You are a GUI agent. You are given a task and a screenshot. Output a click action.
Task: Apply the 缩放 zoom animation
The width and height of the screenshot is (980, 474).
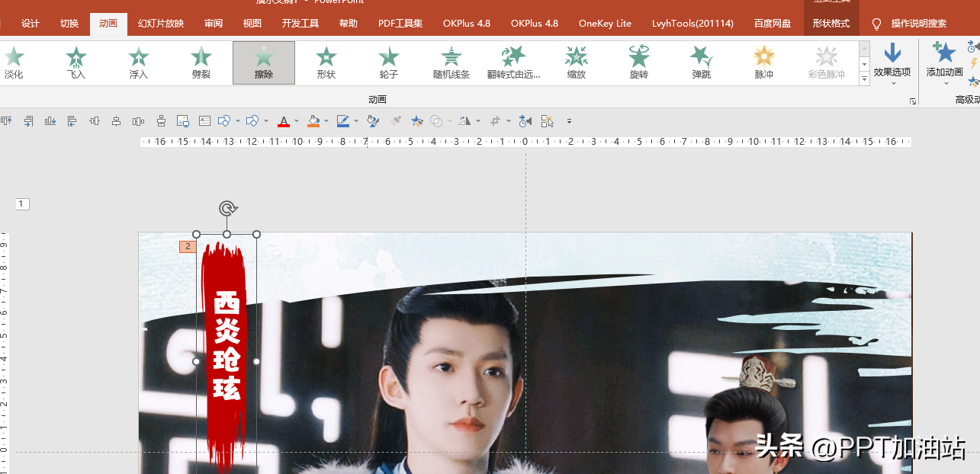tap(577, 62)
